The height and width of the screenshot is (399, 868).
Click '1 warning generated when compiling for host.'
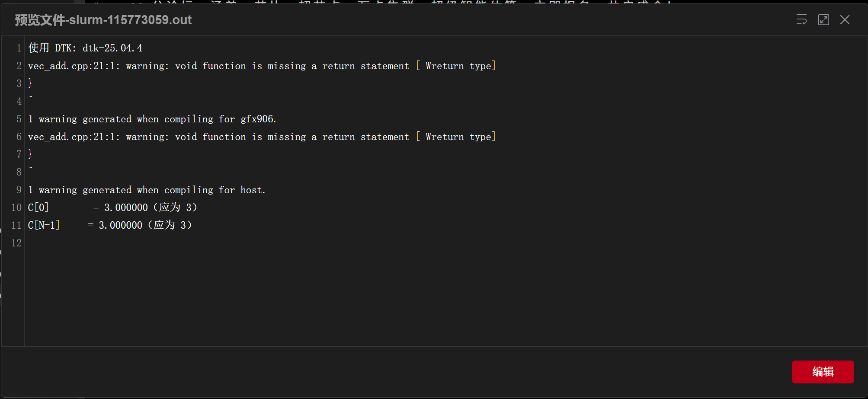[x=147, y=190]
